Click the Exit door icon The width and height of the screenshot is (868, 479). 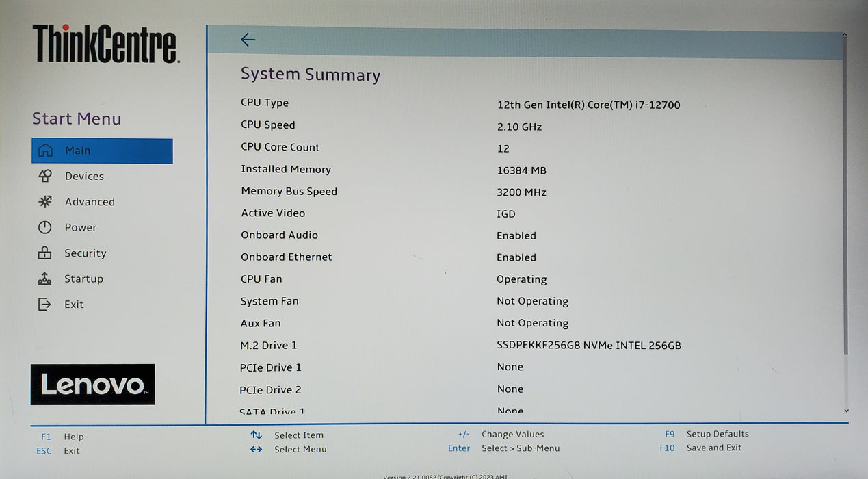pyautogui.click(x=44, y=305)
